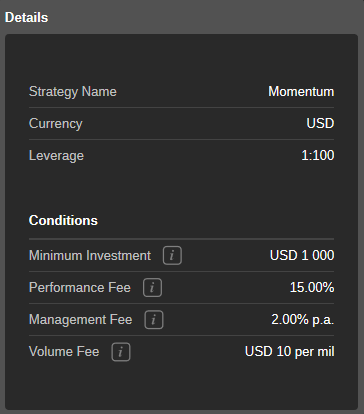Select the USD 10 per mil value

pos(290,352)
